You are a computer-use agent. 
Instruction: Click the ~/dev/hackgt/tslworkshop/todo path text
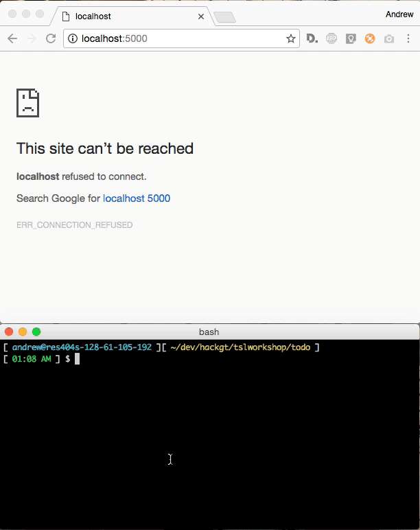coord(240,347)
